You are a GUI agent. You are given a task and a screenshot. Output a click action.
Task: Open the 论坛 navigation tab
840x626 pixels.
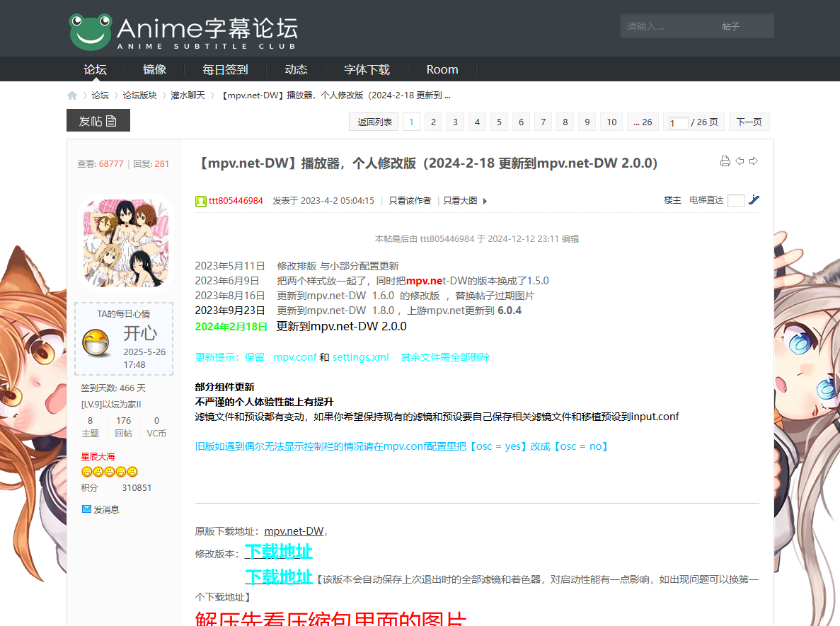pyautogui.click(x=95, y=69)
